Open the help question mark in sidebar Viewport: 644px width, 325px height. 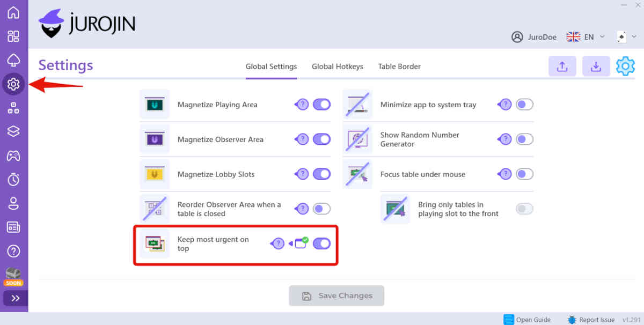(x=13, y=251)
